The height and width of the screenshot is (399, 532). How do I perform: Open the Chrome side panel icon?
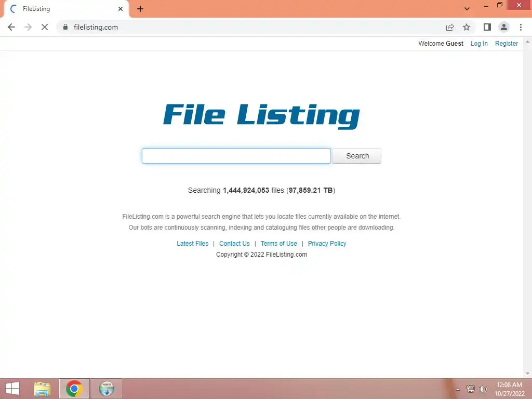pos(487,27)
